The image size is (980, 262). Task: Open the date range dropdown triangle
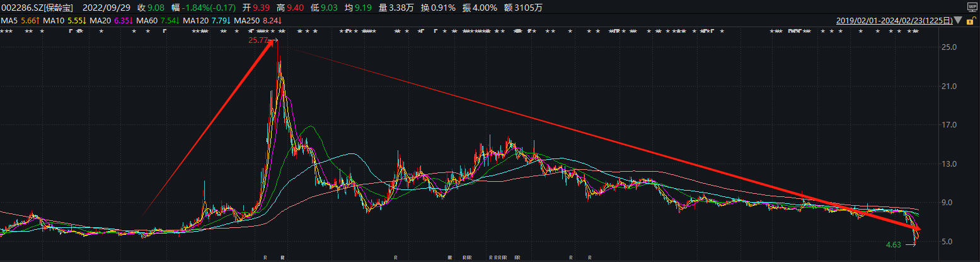(x=958, y=20)
